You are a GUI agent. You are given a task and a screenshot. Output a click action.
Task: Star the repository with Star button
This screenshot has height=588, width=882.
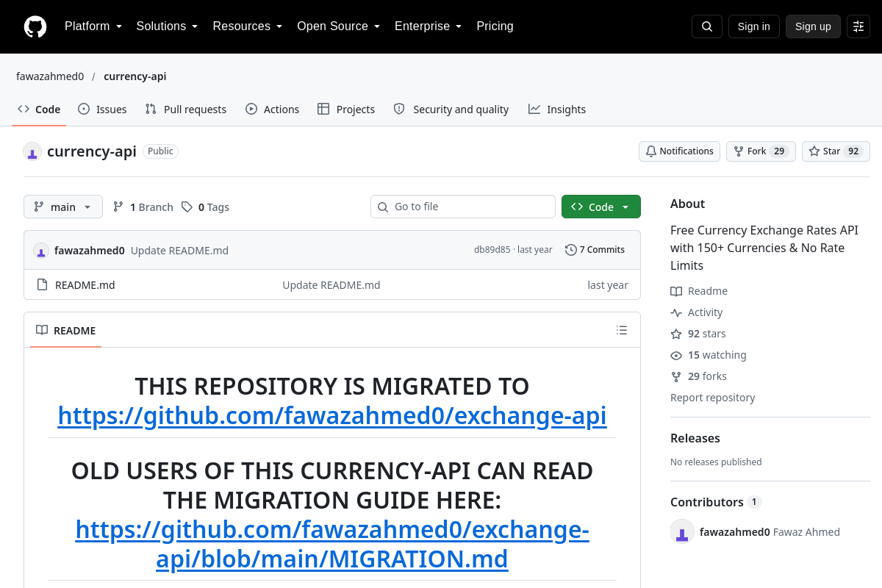tap(836, 151)
